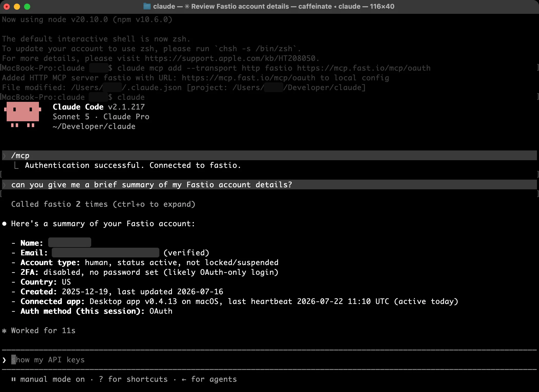The height and width of the screenshot is (392, 539).
Task: Click the 'Account type:' line
Action: (x=149, y=263)
